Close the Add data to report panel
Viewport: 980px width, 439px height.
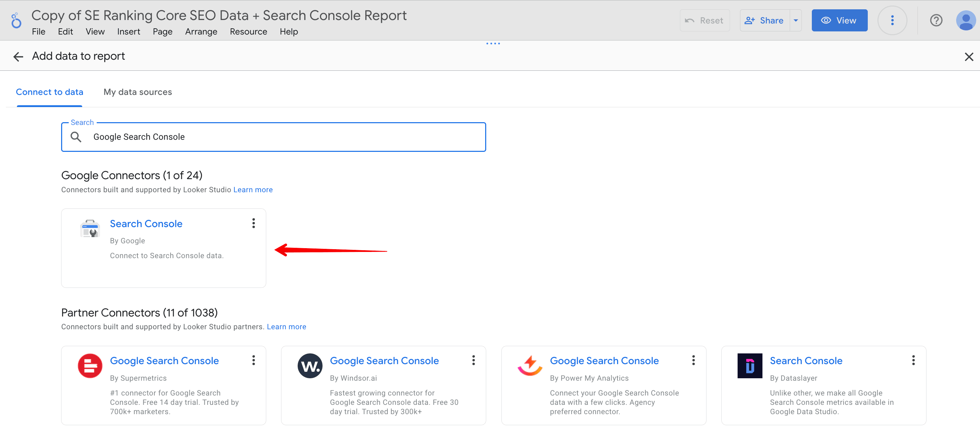click(969, 57)
